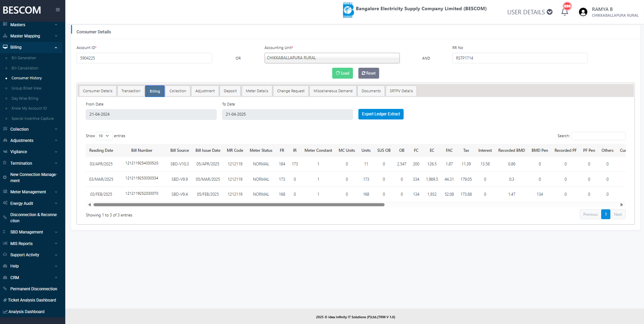Expand the Master Mapping menu chevron
The image size is (644, 324).
point(56,36)
